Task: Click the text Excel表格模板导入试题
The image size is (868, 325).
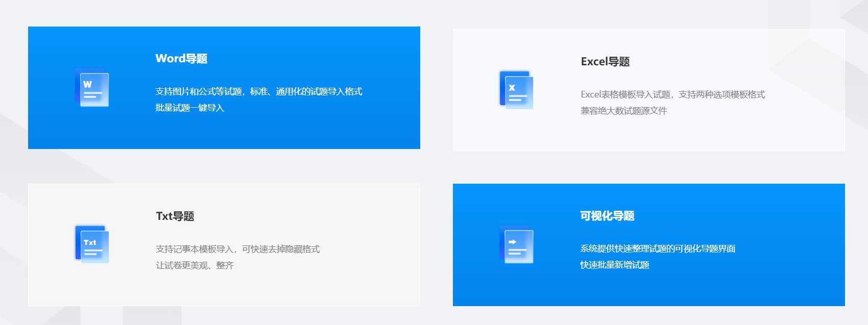Action: point(625,95)
